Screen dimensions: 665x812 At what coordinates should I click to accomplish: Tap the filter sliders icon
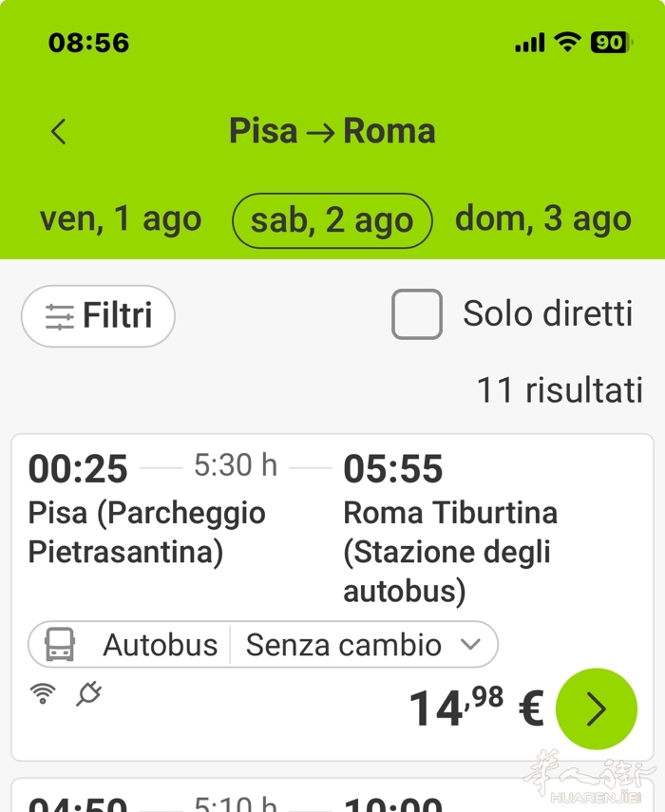click(60, 316)
